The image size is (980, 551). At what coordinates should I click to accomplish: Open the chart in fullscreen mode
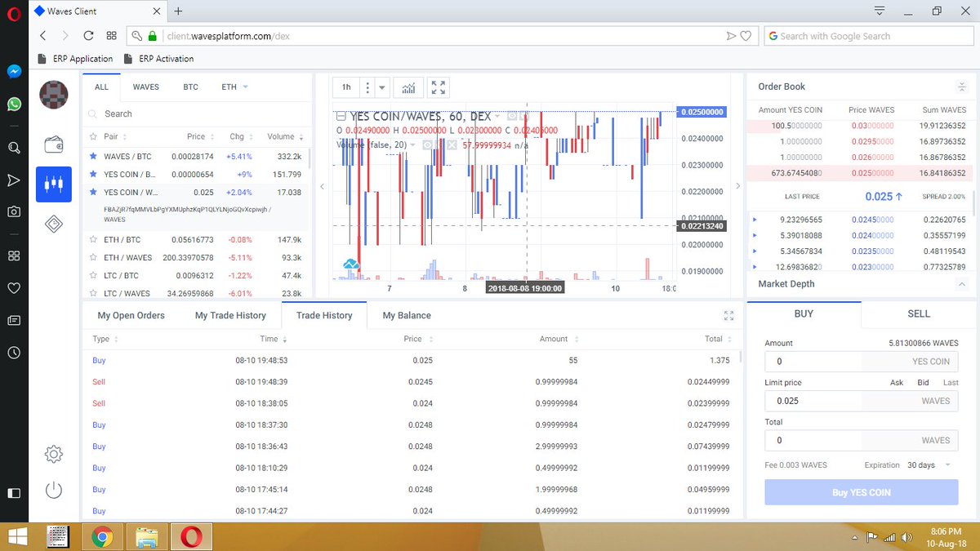439,87
